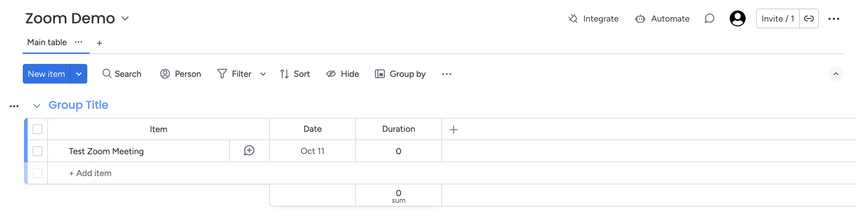Toggle the select all items checkbox
Image resolution: width=868 pixels, height=220 pixels.
point(37,129)
